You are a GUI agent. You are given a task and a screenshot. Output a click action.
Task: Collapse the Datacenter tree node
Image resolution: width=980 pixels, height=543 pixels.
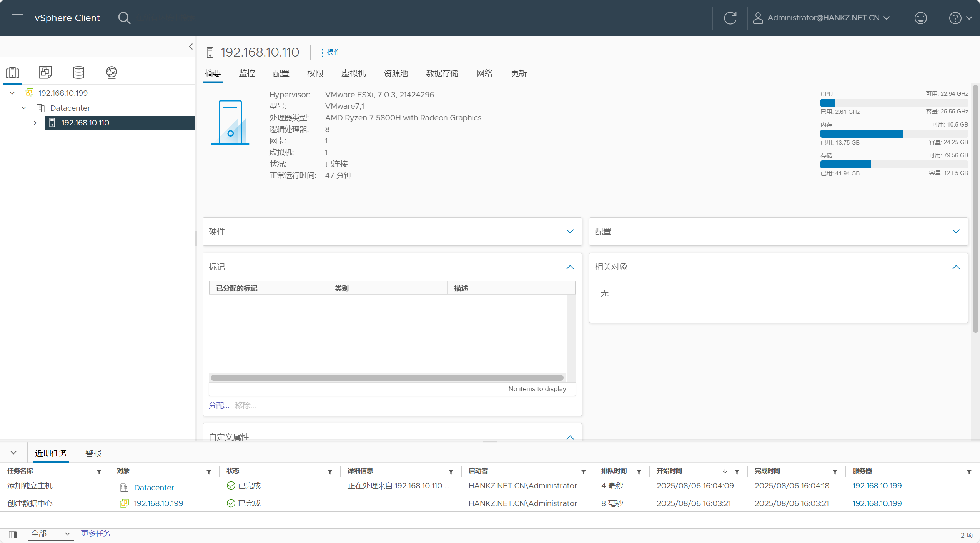[x=24, y=108]
